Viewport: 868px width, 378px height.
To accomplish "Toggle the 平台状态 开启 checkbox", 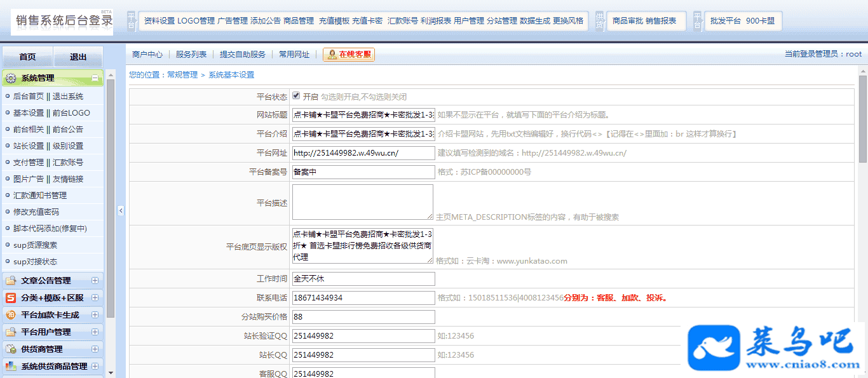I will coord(296,96).
